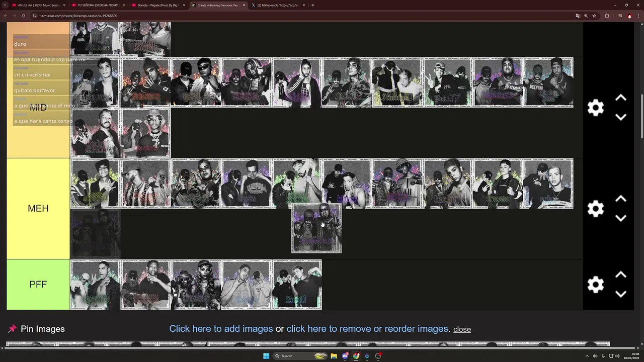Open Discord from the taskbar
Viewport: 644px width, 362px height.
tap(345, 356)
